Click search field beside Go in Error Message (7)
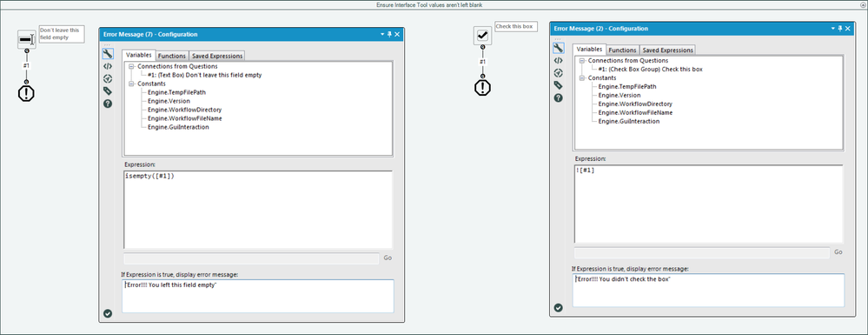 251,258
